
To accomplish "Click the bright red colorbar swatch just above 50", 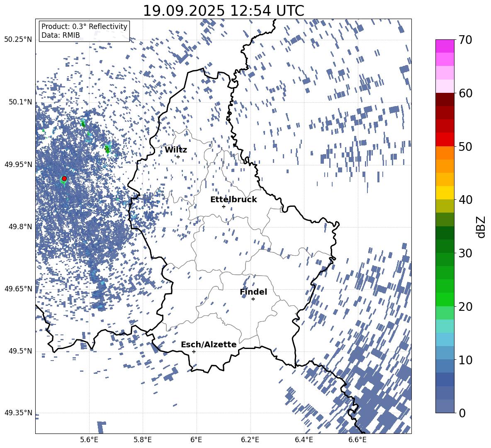I will point(445,140).
